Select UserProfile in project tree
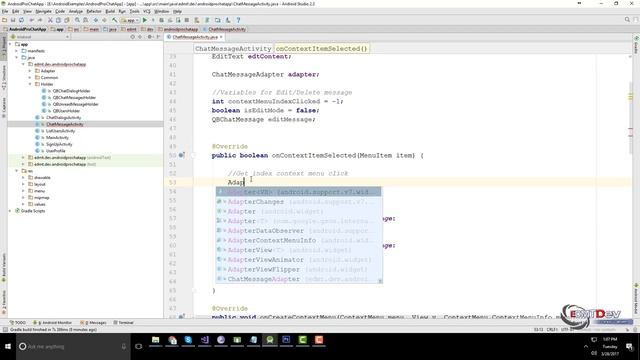 (56, 151)
